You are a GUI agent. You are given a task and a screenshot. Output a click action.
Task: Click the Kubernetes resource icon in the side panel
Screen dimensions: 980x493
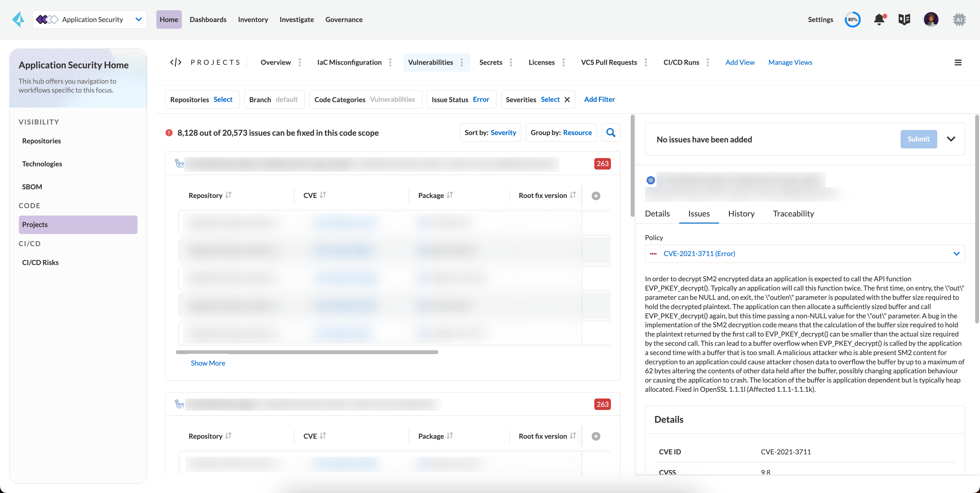(x=650, y=180)
